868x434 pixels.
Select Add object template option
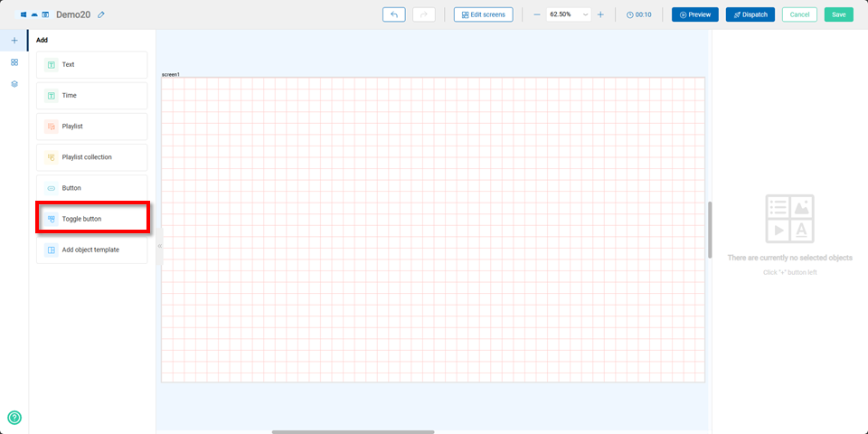coord(92,250)
